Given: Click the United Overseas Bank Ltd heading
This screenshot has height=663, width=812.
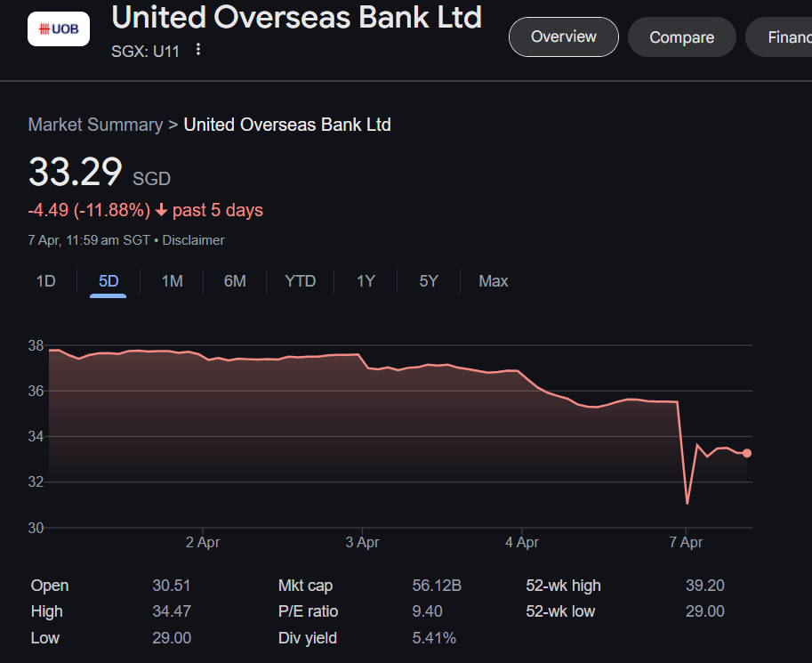Looking at the screenshot, I should pyautogui.click(x=297, y=17).
